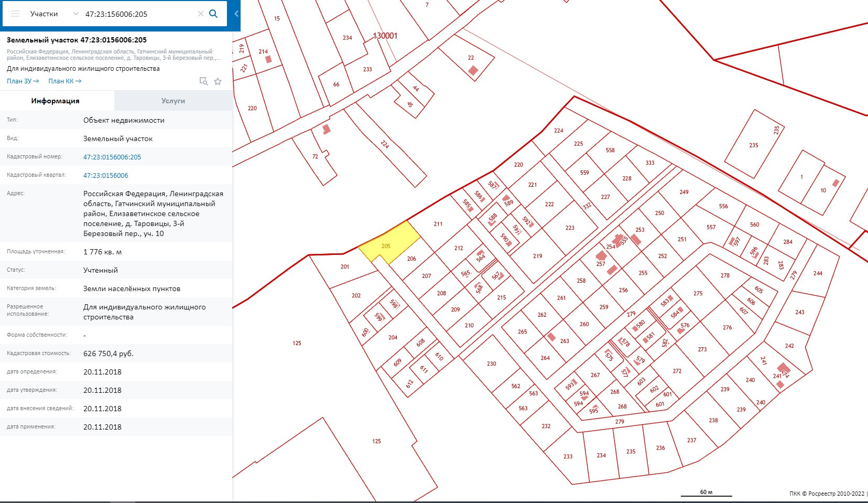Select parcel 206 on the map
The width and height of the screenshot is (868, 503).
pos(411,259)
